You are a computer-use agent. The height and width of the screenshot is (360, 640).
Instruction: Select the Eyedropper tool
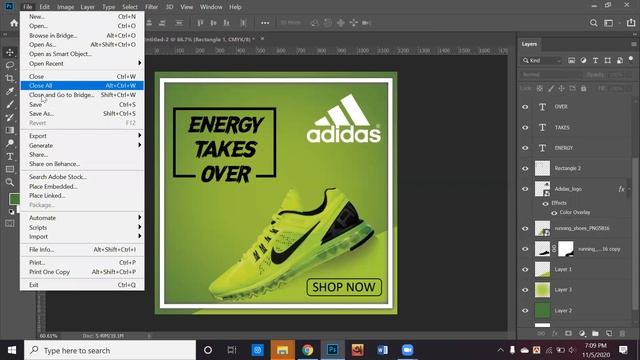tap(10, 91)
